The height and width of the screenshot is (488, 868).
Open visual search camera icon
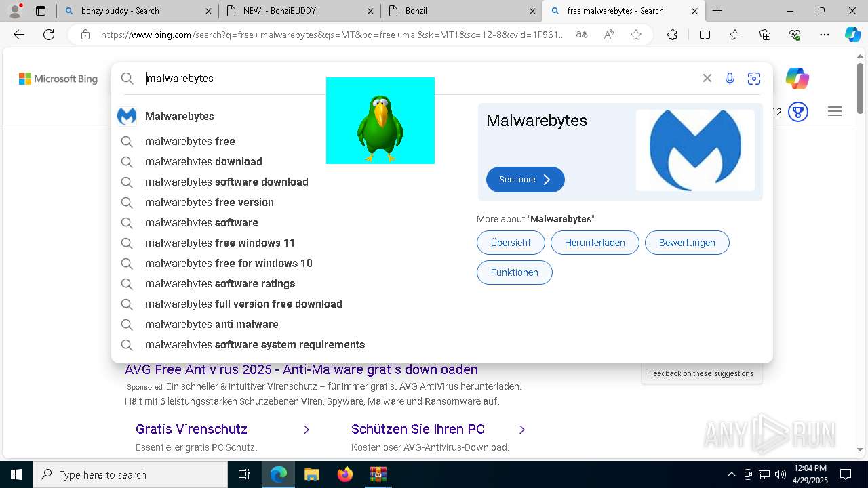coord(754,79)
